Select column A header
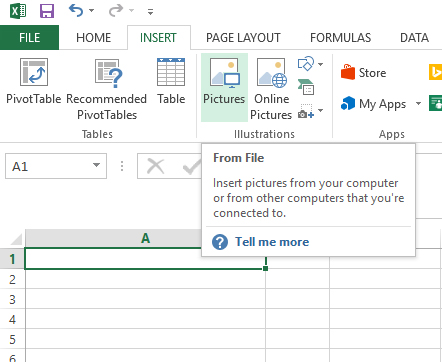Image resolution: width=442 pixels, height=362 pixels. pyautogui.click(x=145, y=238)
